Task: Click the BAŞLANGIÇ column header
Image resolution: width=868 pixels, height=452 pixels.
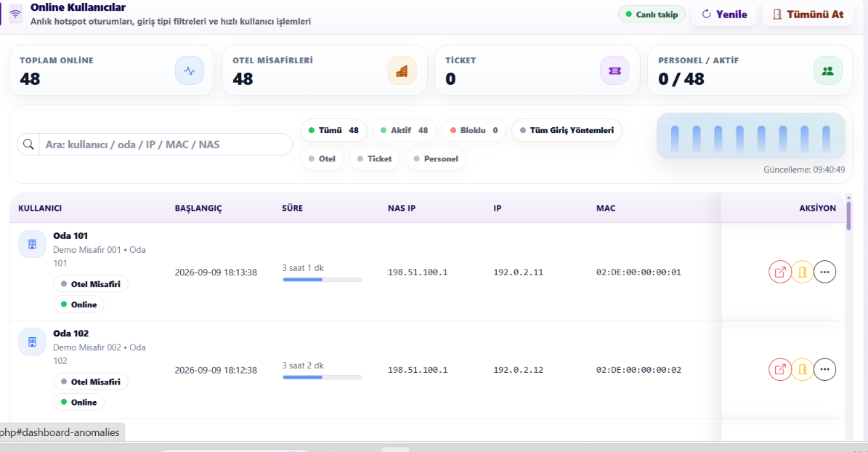Action: tap(198, 209)
